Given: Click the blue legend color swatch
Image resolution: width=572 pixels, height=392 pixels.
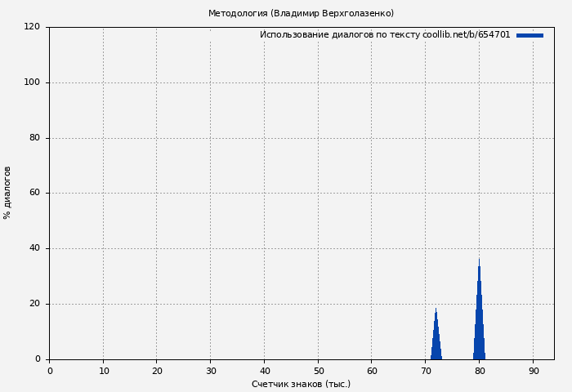Looking at the screenshot, I should point(530,35).
